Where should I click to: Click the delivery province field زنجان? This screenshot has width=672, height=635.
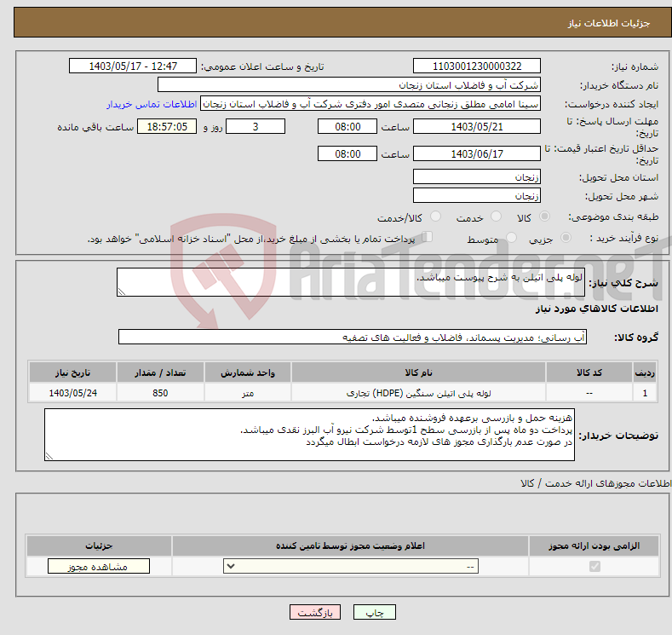coord(477,176)
